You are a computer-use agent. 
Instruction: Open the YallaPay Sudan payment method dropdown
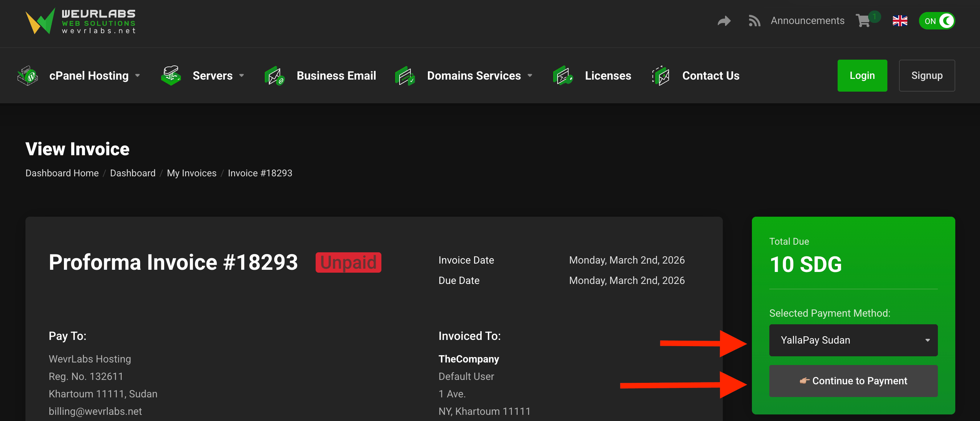pyautogui.click(x=853, y=340)
